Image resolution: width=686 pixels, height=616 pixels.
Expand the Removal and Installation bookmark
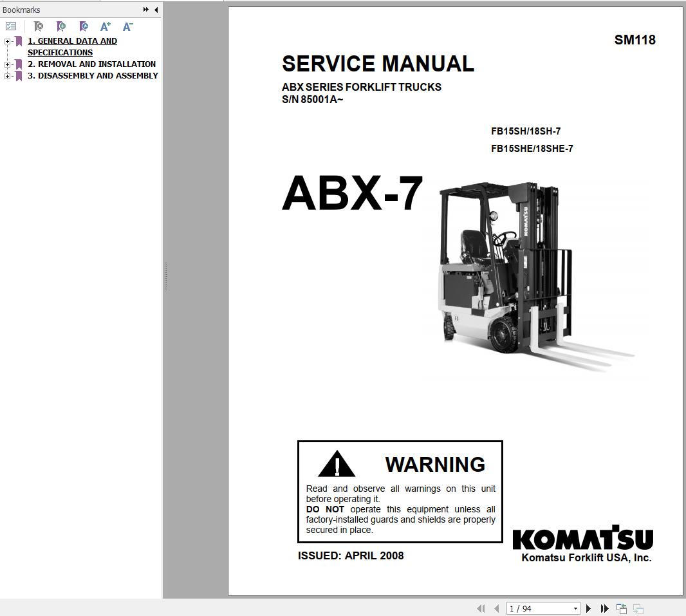[6, 64]
